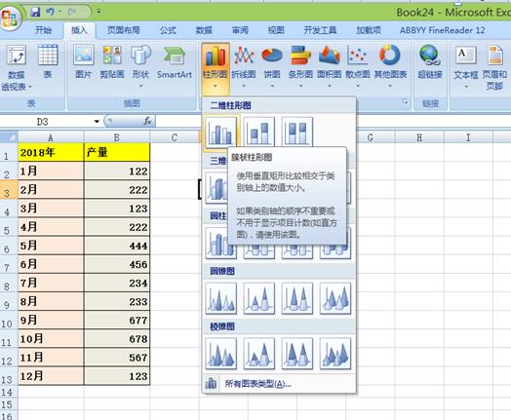The width and height of the screenshot is (511, 420).
Task: Choose the first cone chart thumbnail
Action: tap(221, 298)
